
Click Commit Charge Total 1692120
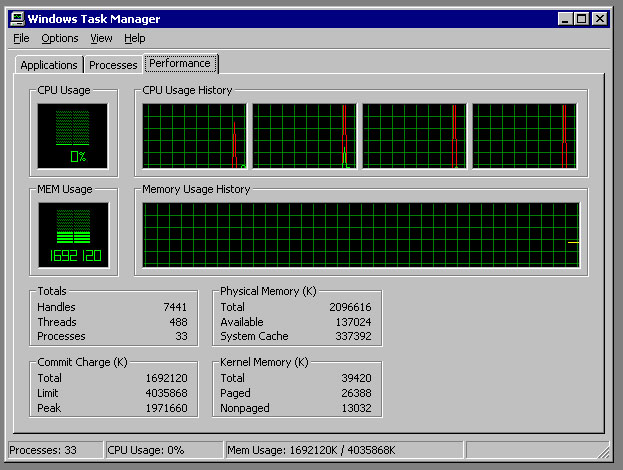pyautogui.click(x=166, y=378)
